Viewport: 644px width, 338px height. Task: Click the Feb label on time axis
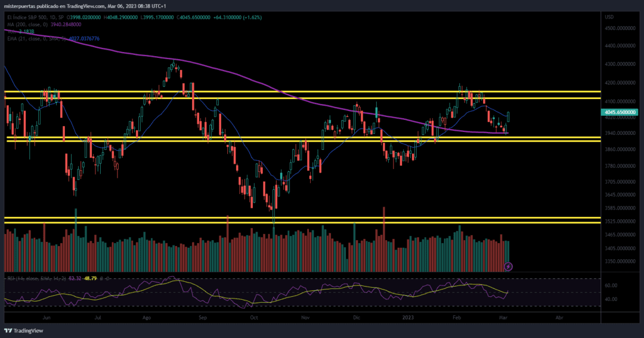[457, 318]
